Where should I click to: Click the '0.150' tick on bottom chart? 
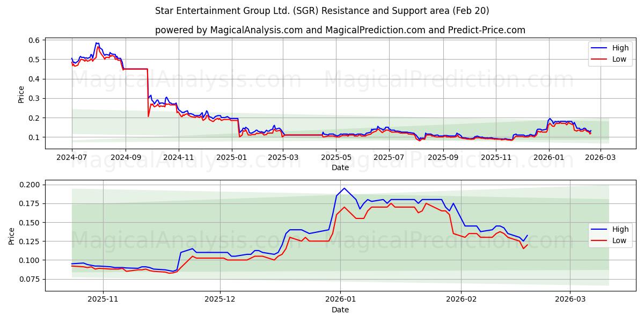pyautogui.click(x=30, y=222)
